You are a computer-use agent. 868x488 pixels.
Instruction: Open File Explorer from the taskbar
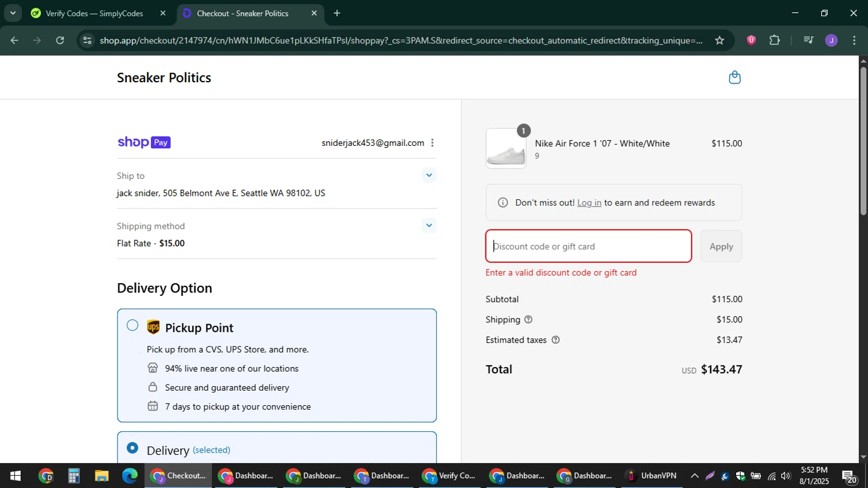click(x=102, y=476)
